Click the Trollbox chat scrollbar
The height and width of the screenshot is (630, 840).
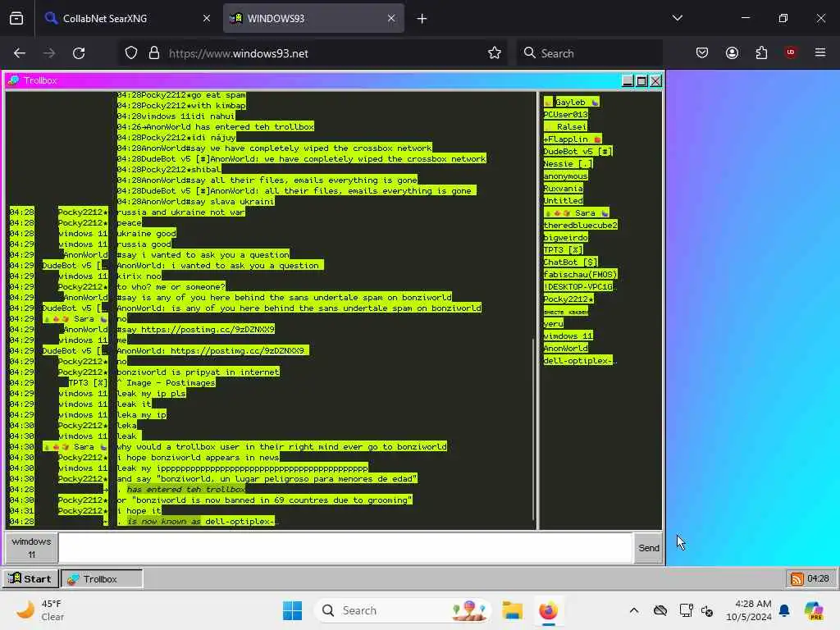coord(534,428)
